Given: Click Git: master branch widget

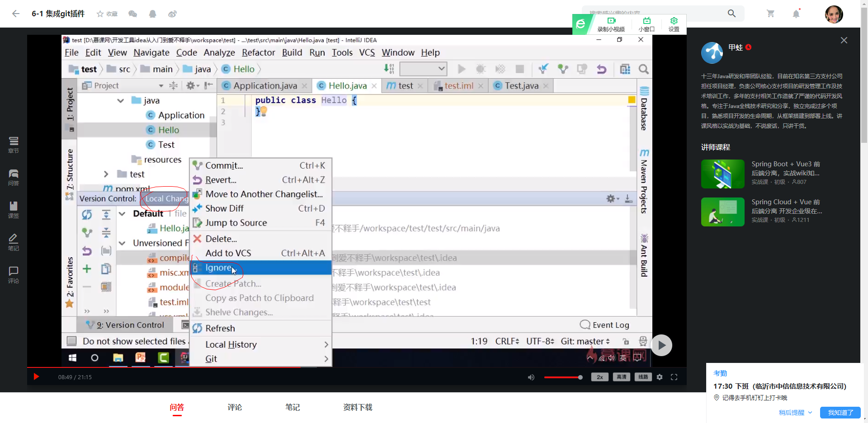Looking at the screenshot, I should tap(585, 341).
